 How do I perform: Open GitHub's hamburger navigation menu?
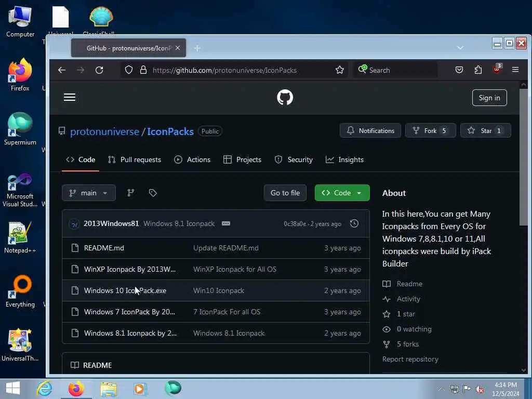[70, 97]
